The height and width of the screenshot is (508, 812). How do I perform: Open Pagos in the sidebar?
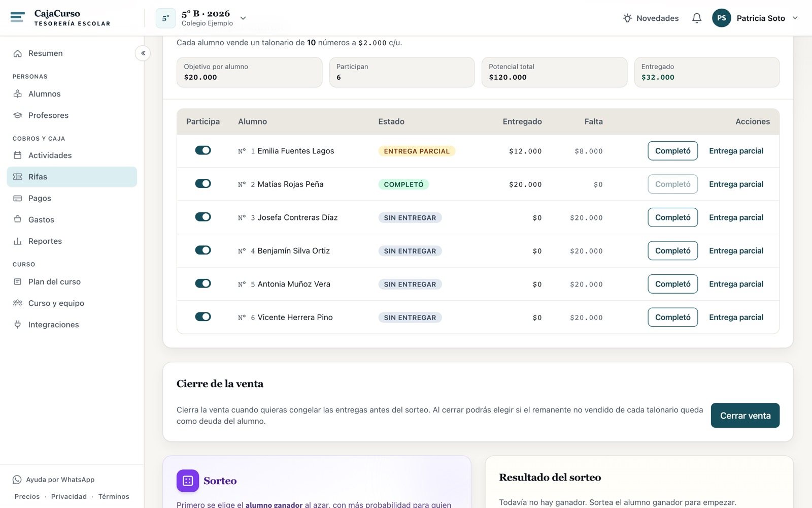point(72,198)
